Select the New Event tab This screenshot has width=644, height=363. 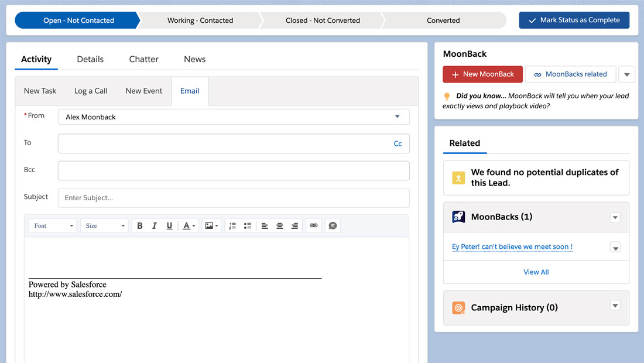[144, 91]
